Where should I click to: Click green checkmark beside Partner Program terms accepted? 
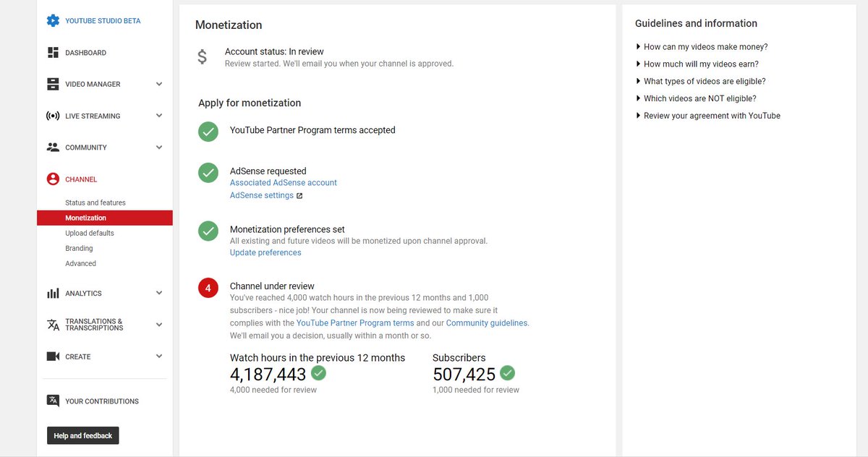click(x=208, y=132)
